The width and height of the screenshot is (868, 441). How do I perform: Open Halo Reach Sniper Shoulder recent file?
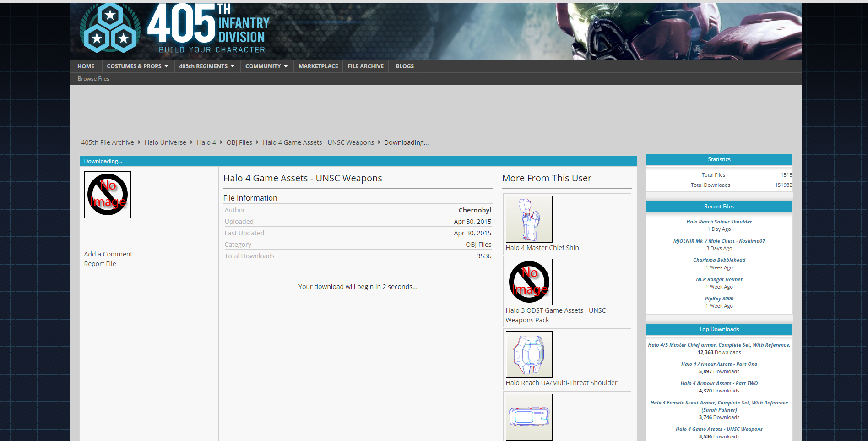(719, 222)
